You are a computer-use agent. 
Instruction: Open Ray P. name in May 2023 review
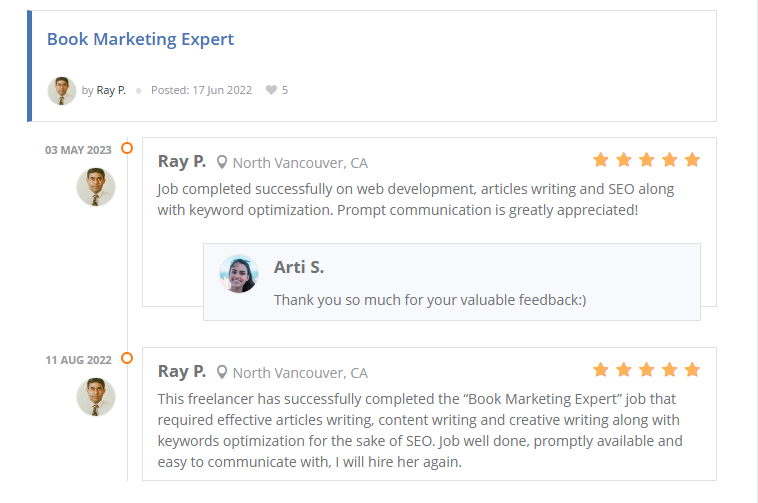(182, 161)
